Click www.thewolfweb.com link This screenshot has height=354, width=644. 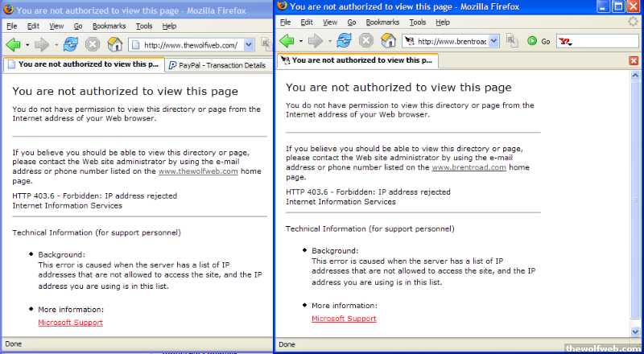pyautogui.click(x=198, y=171)
